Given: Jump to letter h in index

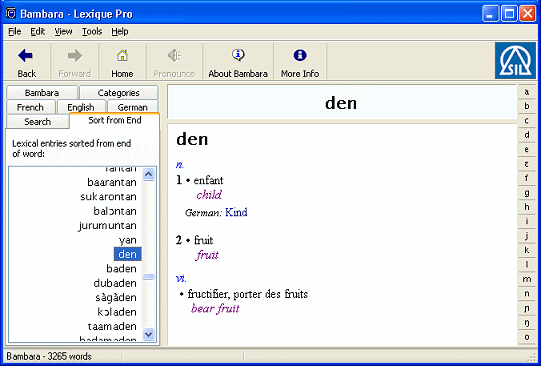Looking at the screenshot, I should coord(527,207).
